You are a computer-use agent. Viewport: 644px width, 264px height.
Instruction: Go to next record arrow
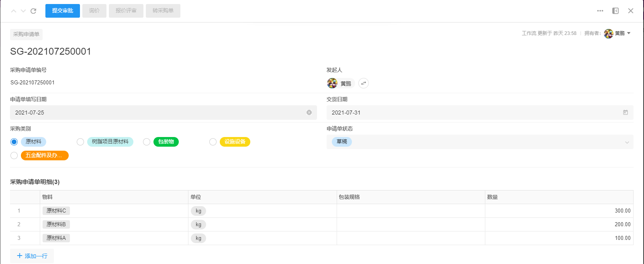[x=23, y=11]
